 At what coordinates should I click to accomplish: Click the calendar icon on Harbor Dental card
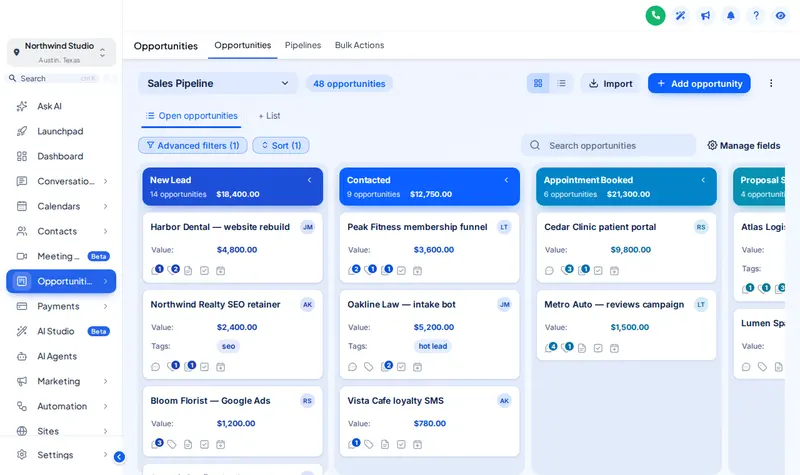[220, 270]
